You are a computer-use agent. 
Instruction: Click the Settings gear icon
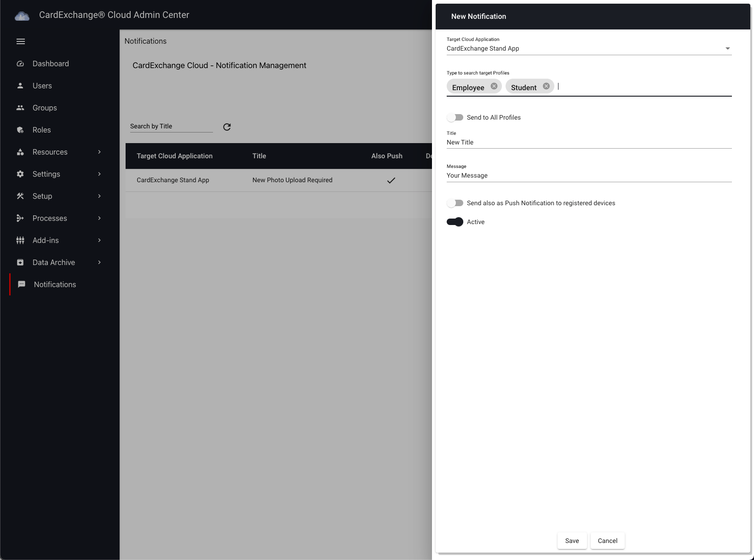tap(20, 174)
